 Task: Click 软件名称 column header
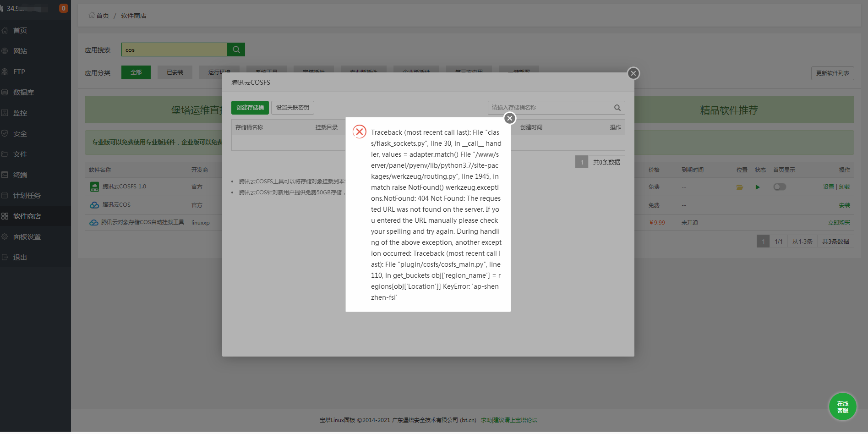tap(100, 170)
